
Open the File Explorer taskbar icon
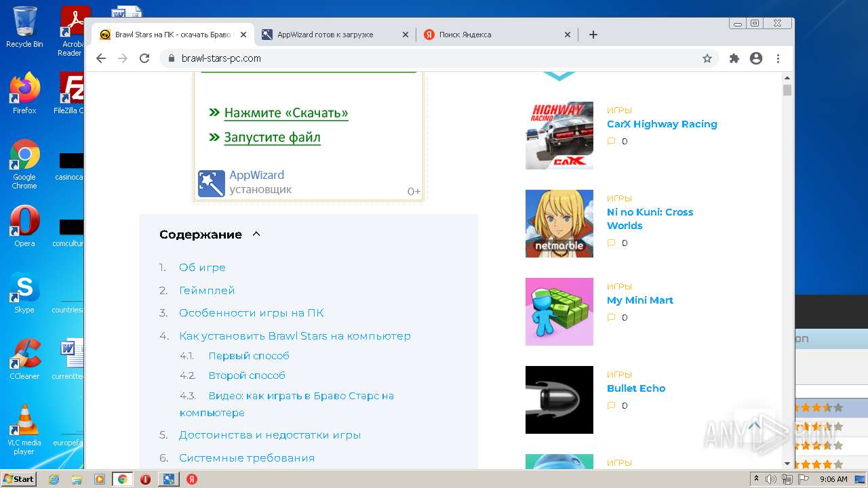77,479
